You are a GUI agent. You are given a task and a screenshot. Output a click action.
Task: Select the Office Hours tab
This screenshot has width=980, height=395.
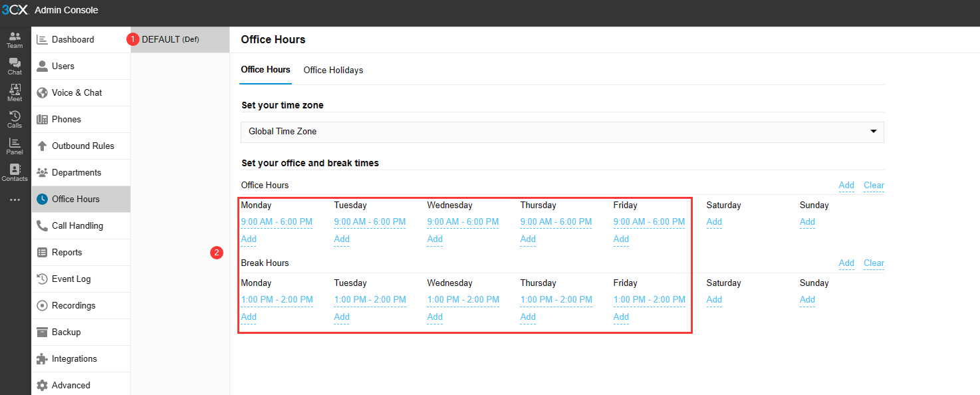(x=265, y=70)
